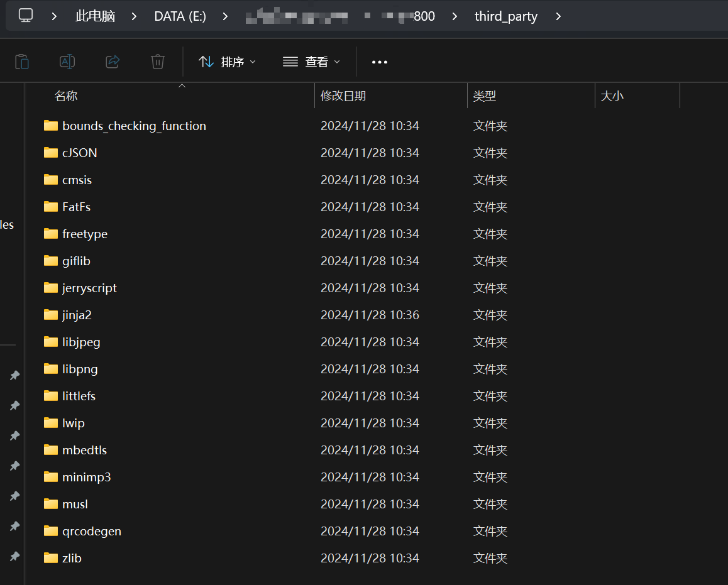728x585 pixels.
Task: Select the qrcodegen folder icon
Action: click(x=50, y=531)
